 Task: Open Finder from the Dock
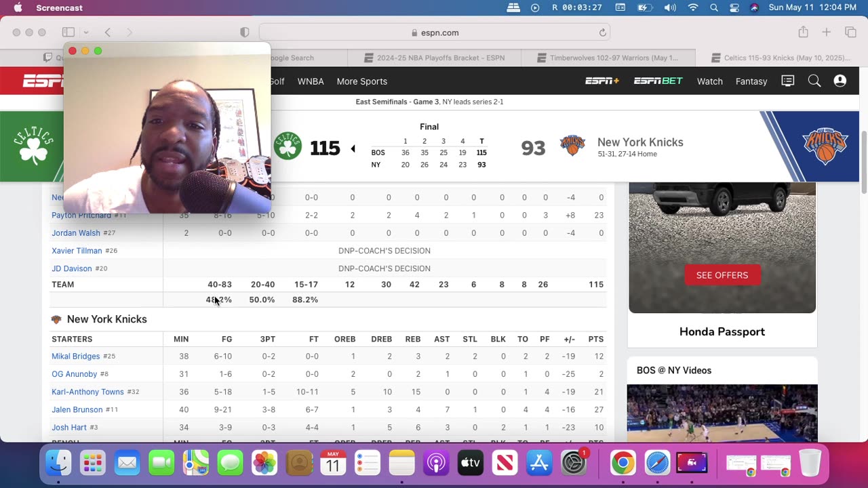pyautogui.click(x=58, y=463)
